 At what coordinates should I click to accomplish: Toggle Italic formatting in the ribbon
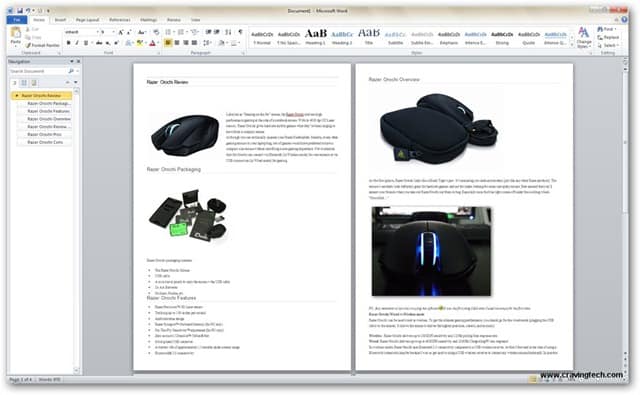tap(76, 43)
